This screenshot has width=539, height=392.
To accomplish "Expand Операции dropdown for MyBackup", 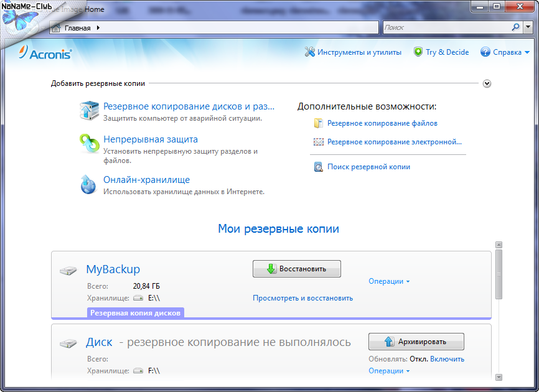I will (x=389, y=281).
